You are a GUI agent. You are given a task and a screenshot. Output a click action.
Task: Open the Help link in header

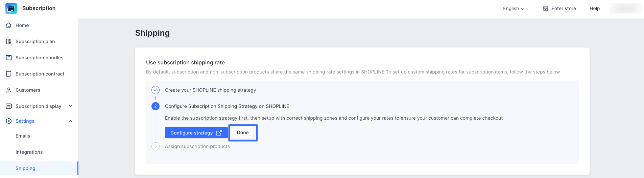pyautogui.click(x=595, y=8)
